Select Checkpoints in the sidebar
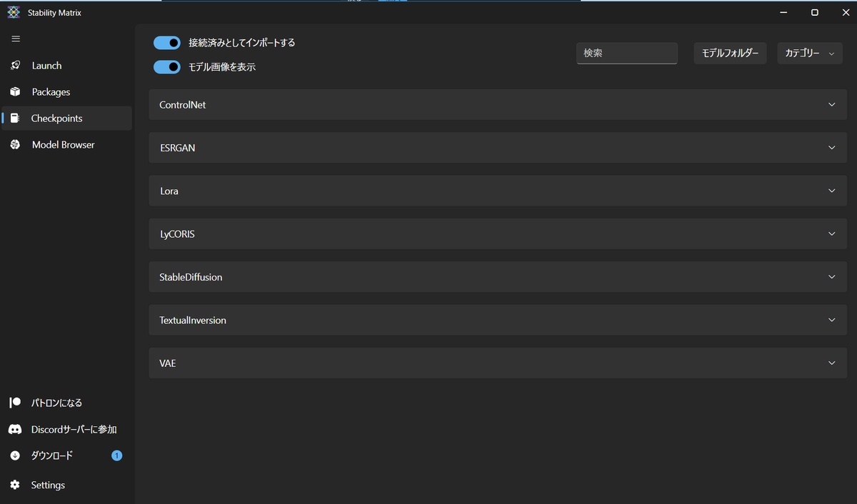The width and height of the screenshot is (857, 504). pyautogui.click(x=66, y=118)
